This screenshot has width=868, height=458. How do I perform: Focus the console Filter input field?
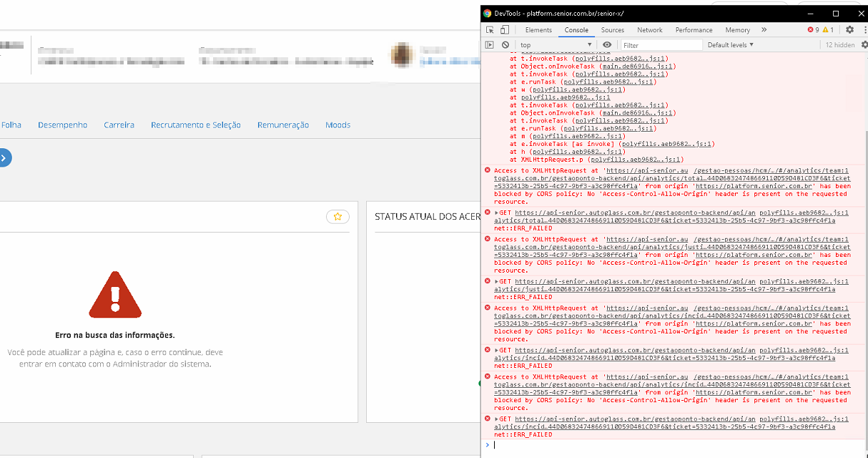pyautogui.click(x=661, y=45)
